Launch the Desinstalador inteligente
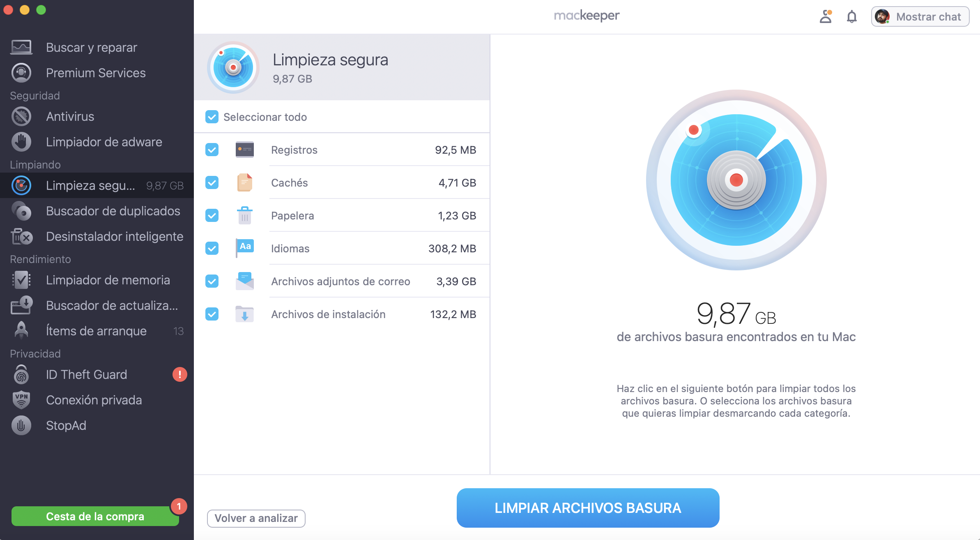Screen dimensions: 980x540 tap(114, 236)
